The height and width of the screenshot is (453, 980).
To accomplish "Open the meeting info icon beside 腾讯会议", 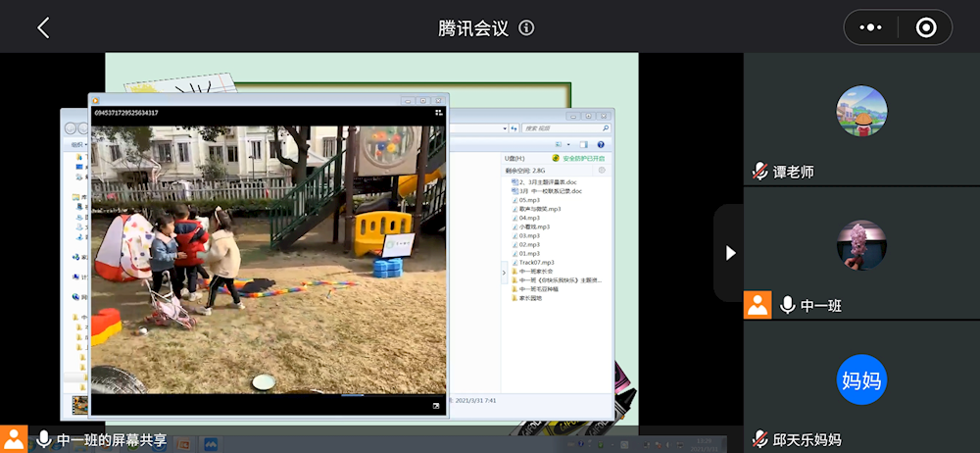I will [x=527, y=28].
